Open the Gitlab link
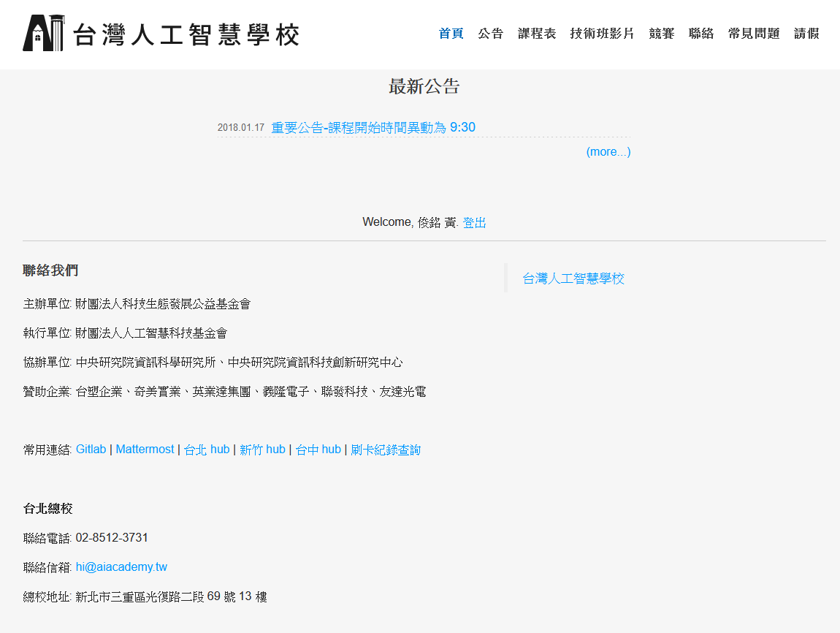Screen dimensions: 840x633 click(91, 450)
